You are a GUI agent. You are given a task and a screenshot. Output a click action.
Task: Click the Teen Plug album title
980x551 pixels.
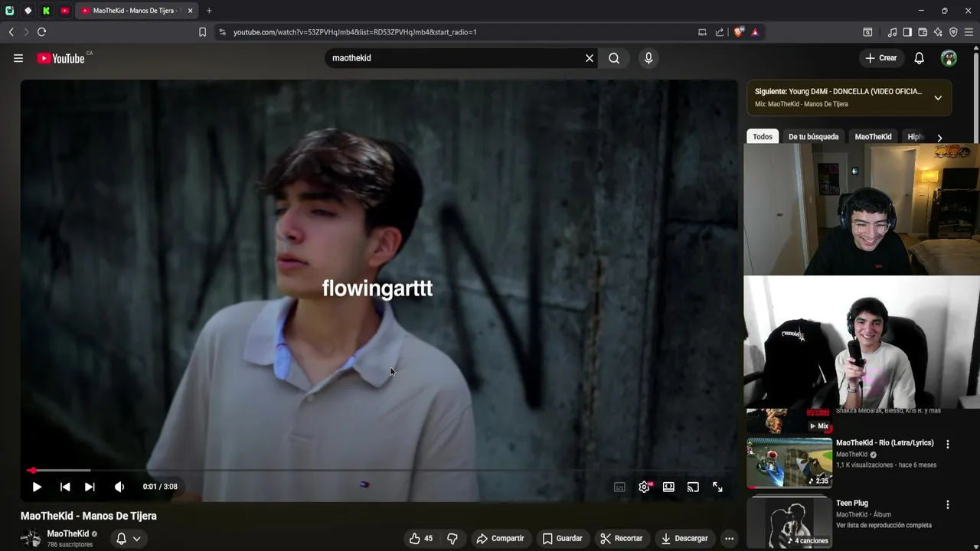[851, 503]
